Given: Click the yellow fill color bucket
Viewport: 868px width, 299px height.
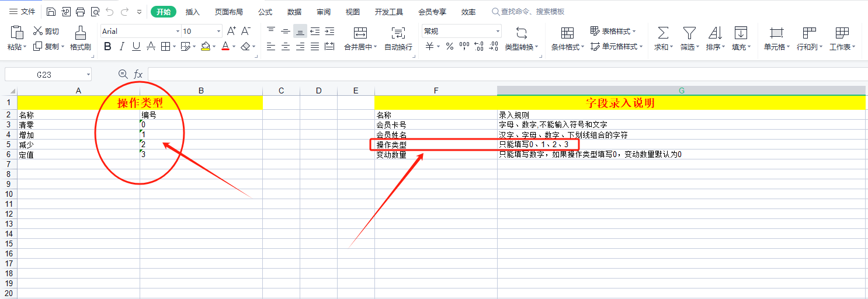Looking at the screenshot, I should point(205,47).
